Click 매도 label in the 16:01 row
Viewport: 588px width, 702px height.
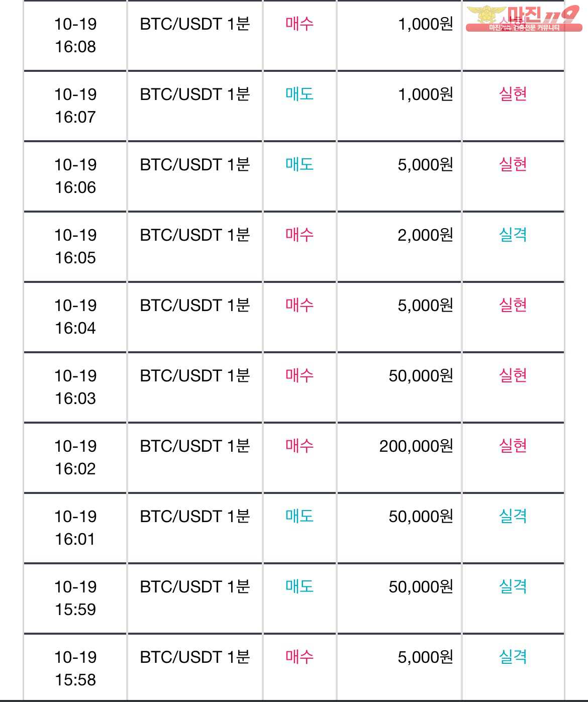(300, 516)
